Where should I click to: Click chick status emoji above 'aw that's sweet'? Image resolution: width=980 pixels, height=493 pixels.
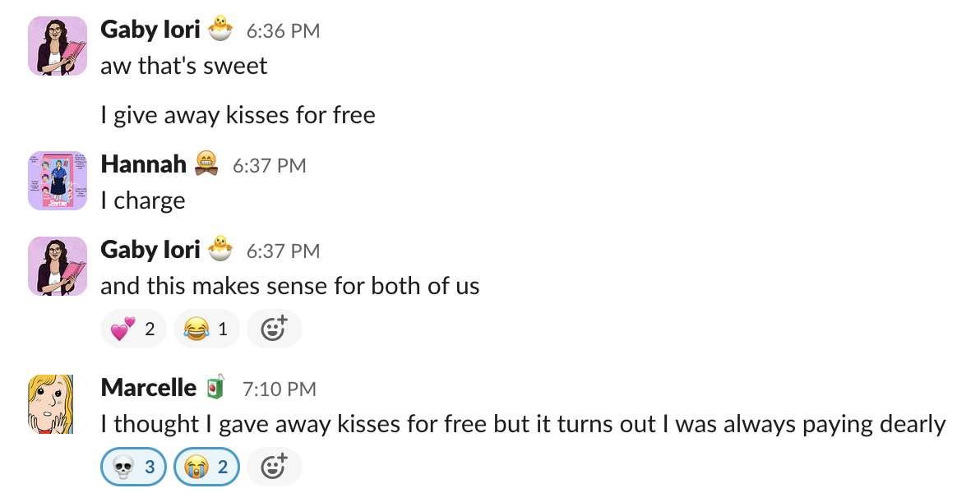[x=220, y=30]
